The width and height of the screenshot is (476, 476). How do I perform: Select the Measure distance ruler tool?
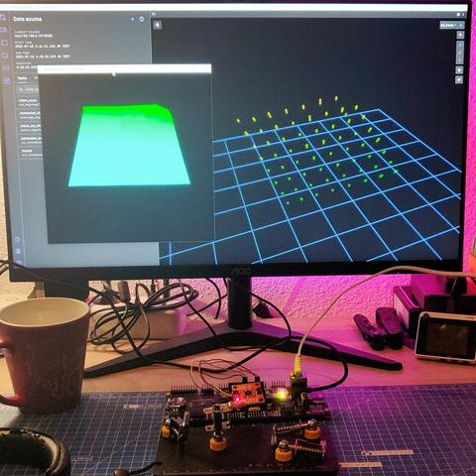click(x=460, y=53)
